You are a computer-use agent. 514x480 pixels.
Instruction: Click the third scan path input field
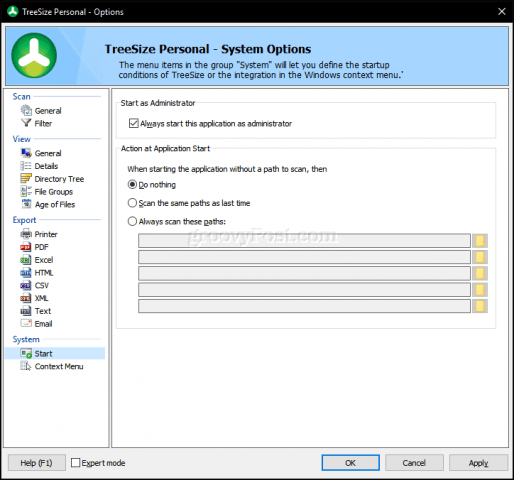304,273
